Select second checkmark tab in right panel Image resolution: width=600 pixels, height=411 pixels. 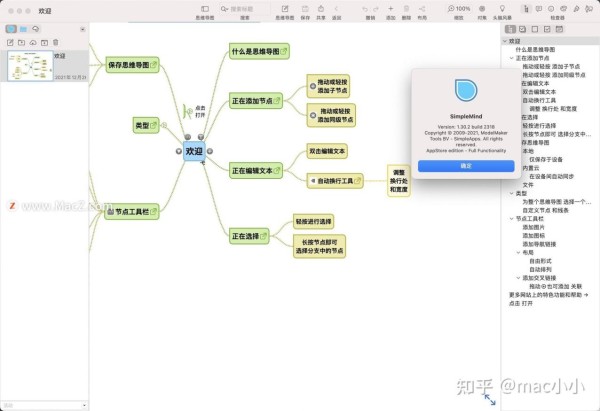coord(547,29)
